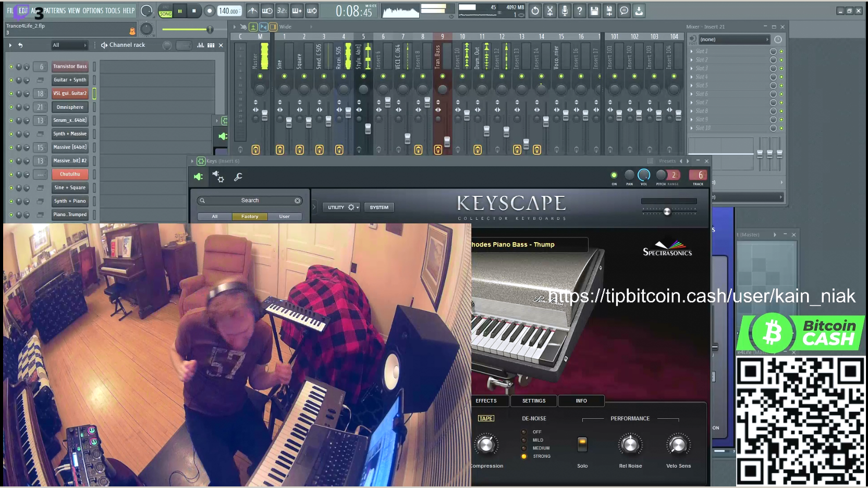This screenshot has width=868, height=488.
Task: Select the Omnisphere channel button
Action: pos(70,107)
